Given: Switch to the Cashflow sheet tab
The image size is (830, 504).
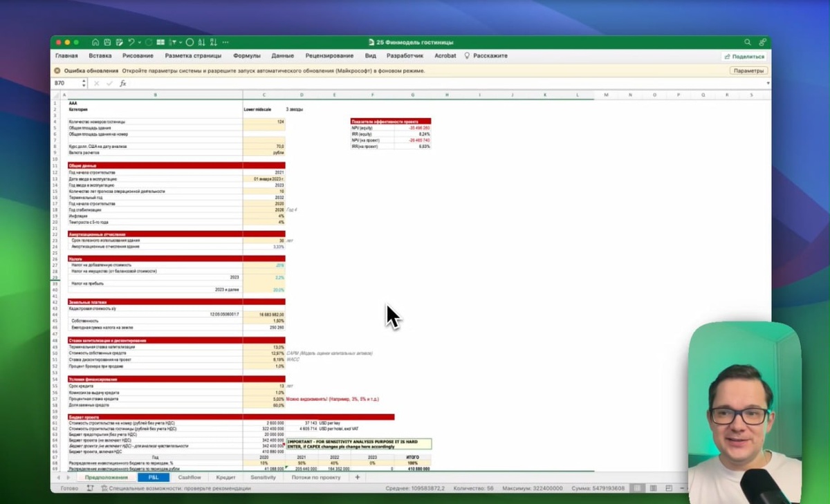Looking at the screenshot, I should (190, 478).
